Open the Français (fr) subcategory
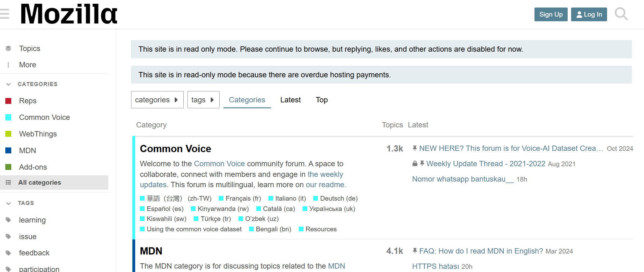 (x=243, y=198)
